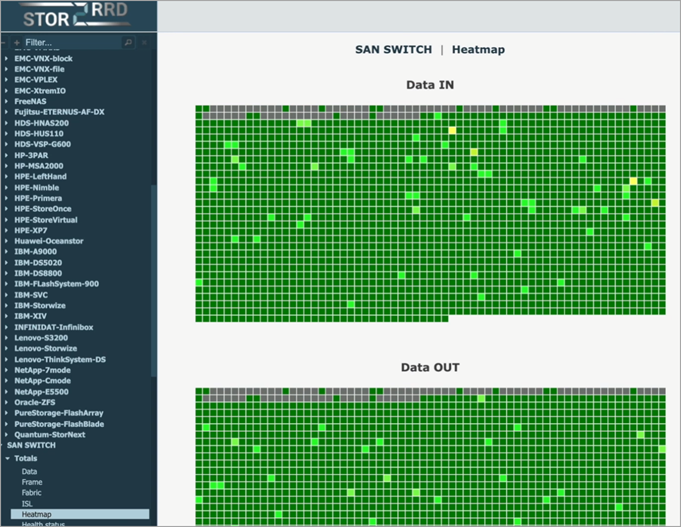
Task: Select NetApp-E5500 in the tree
Action: [x=41, y=391]
